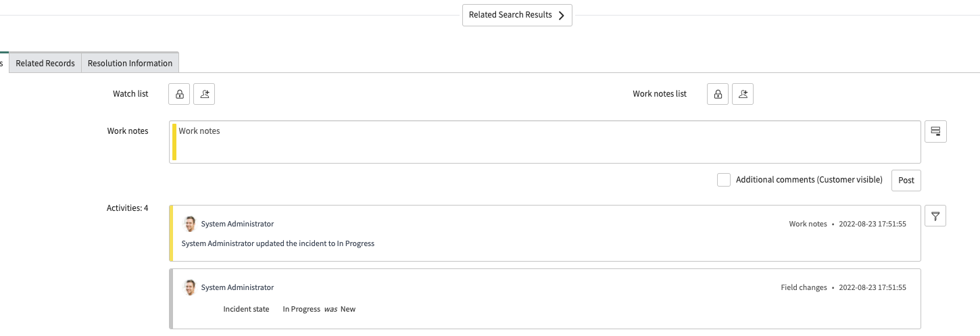Focus the Work notes text box
The height and width of the screenshot is (336, 980).
click(544, 142)
